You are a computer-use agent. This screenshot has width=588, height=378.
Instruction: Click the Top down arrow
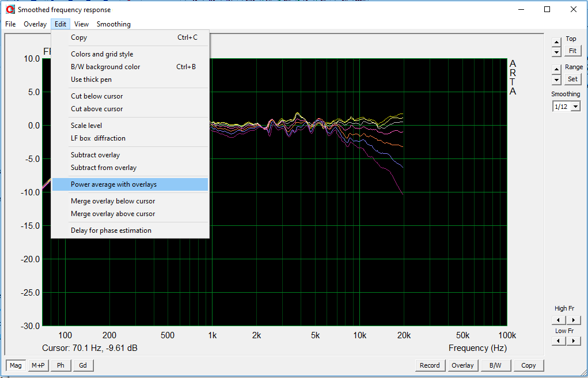pyautogui.click(x=556, y=52)
